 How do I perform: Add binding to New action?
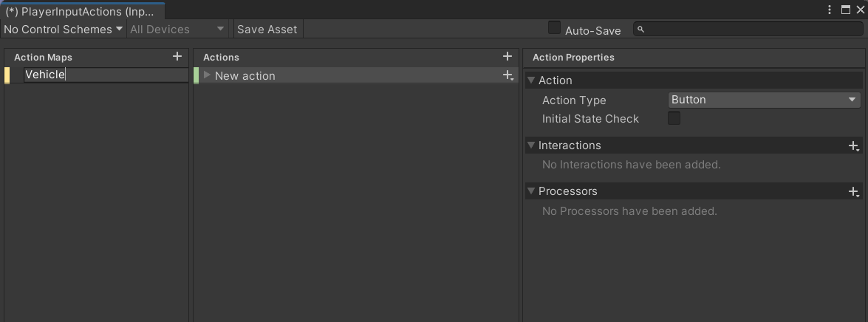[508, 75]
